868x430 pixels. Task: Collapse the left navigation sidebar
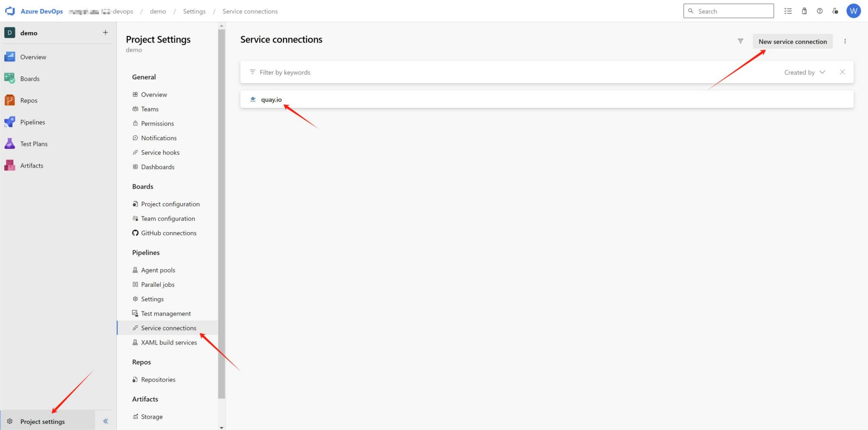pyautogui.click(x=105, y=421)
